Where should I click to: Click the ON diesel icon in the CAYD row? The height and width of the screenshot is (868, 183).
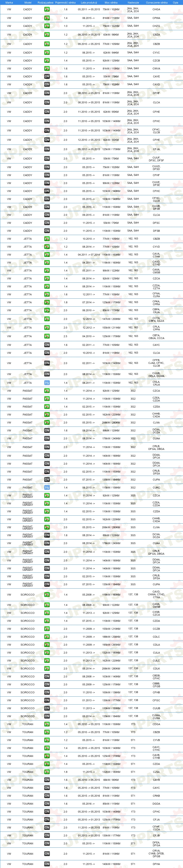coord(47,85)
